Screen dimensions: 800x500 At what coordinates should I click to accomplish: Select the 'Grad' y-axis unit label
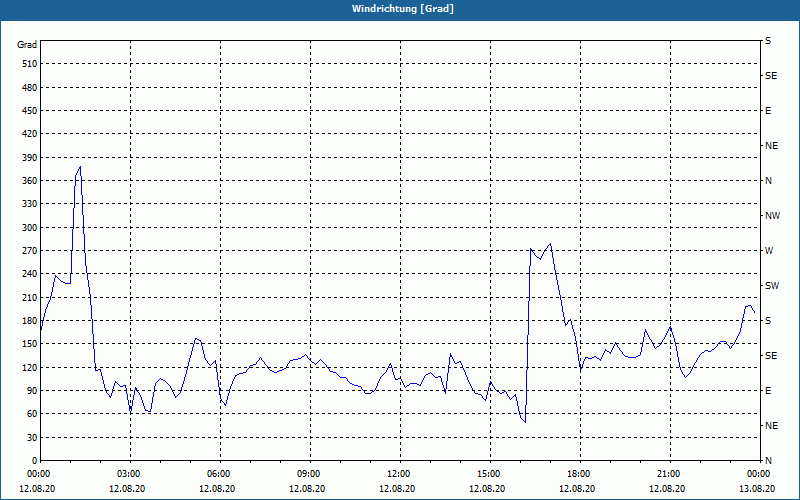pos(27,45)
